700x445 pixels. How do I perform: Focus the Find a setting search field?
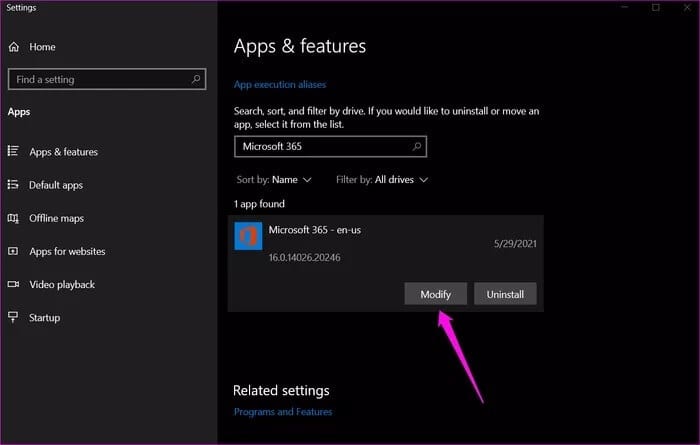[x=107, y=79]
